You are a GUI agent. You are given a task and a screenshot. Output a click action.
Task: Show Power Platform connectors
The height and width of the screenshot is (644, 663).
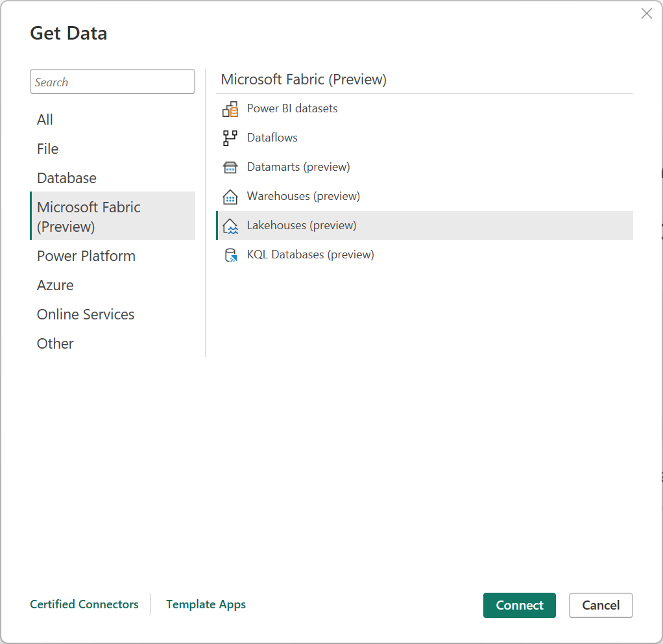[x=86, y=256]
